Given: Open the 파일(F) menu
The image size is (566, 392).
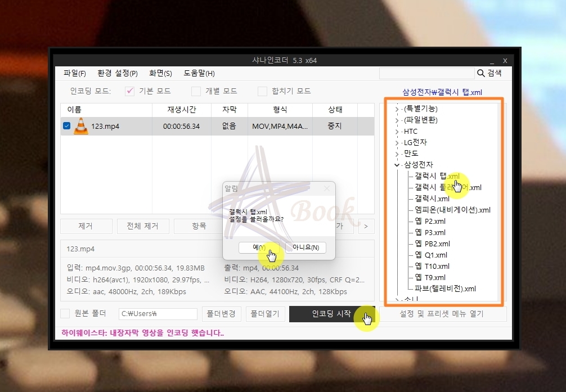Looking at the screenshot, I should (75, 73).
